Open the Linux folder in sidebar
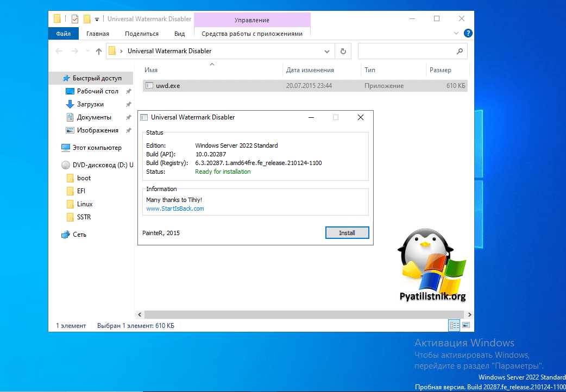The image size is (566, 392). 85,204
